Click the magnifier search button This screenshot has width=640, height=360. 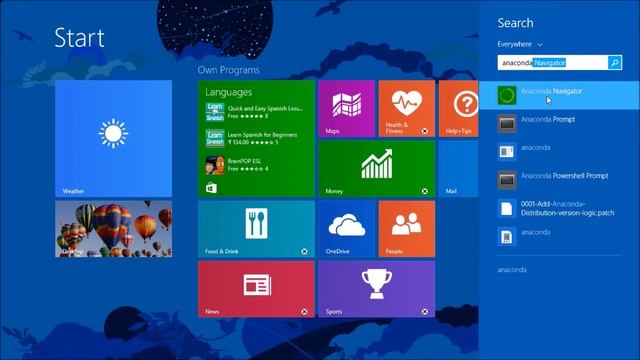tap(615, 62)
